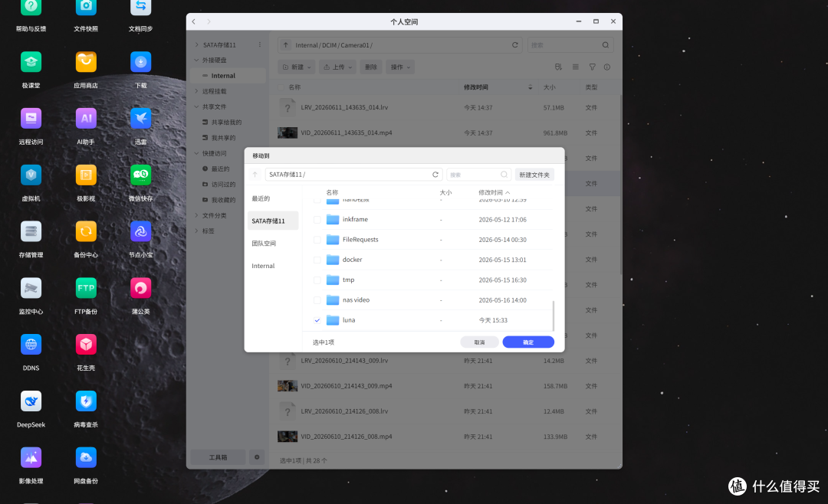Open the 蒲公英 app icon
Image resolution: width=828 pixels, height=504 pixels.
(x=140, y=288)
